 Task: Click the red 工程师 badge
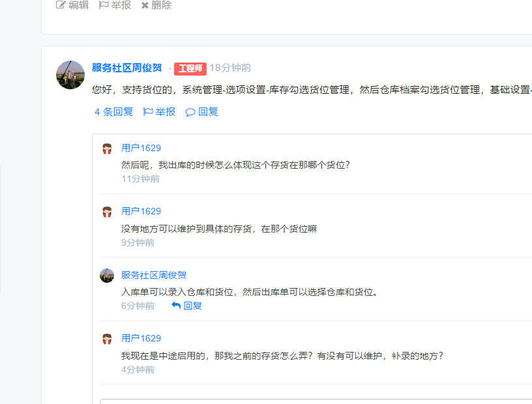click(190, 68)
